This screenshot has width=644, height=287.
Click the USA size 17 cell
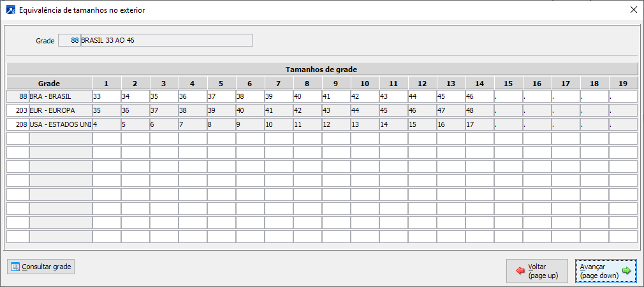coord(479,124)
